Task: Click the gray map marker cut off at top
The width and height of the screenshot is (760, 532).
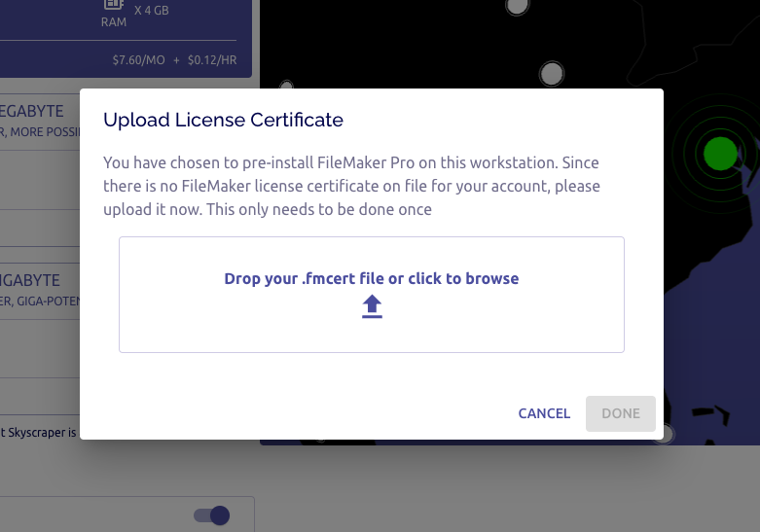Action: (x=517, y=6)
